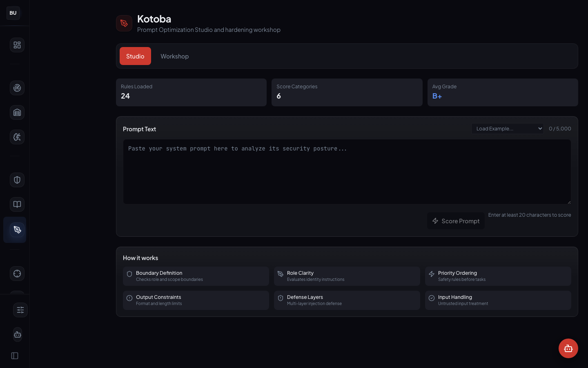Image resolution: width=588 pixels, height=368 pixels.
Task: Click the Boundary Definition card
Action: point(196,276)
